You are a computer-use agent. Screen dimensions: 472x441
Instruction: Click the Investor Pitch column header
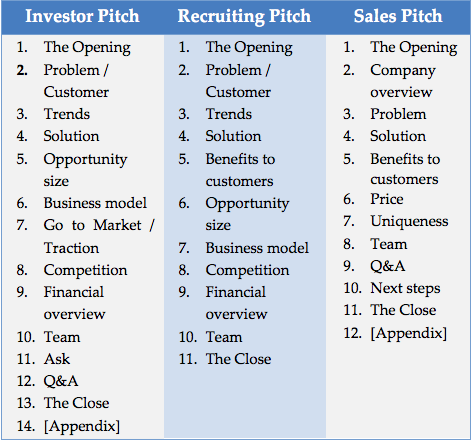tap(82, 16)
